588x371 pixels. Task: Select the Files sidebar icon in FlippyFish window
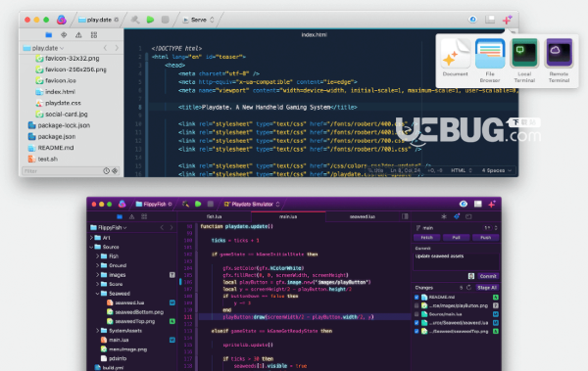[120, 216]
